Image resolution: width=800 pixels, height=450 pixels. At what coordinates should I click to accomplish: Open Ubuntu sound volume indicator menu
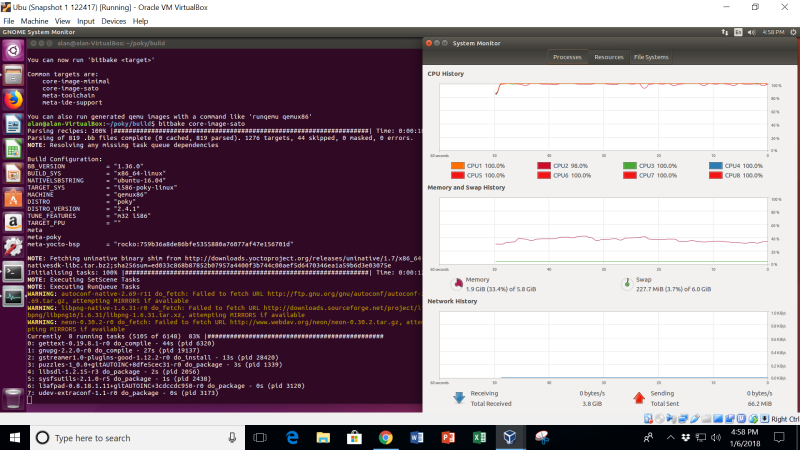pos(752,32)
